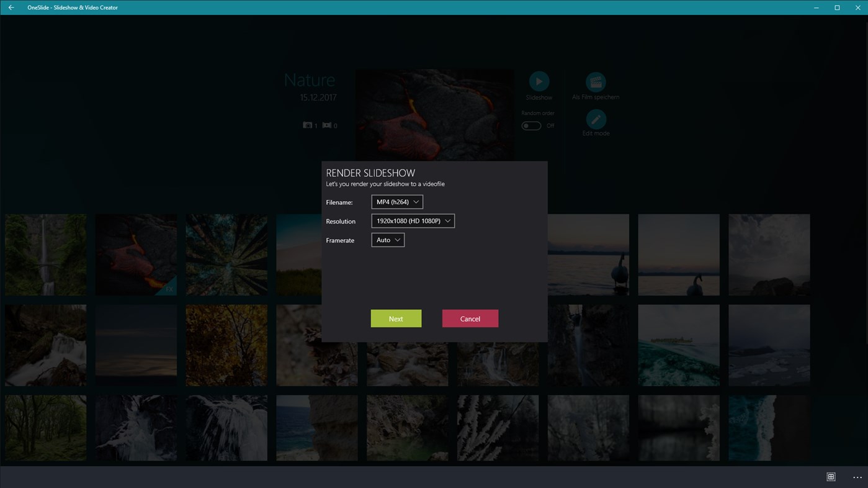Click the grid view icon in status bar
868x488 pixels.
[831, 476]
